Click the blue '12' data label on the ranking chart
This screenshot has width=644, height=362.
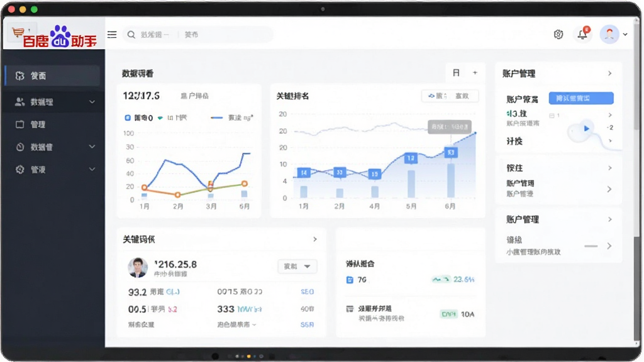point(411,158)
